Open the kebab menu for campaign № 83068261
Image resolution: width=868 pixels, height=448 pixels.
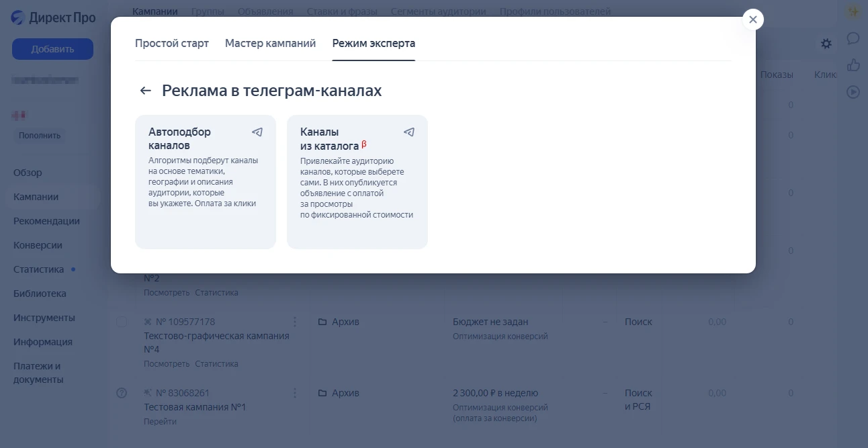[294, 393]
